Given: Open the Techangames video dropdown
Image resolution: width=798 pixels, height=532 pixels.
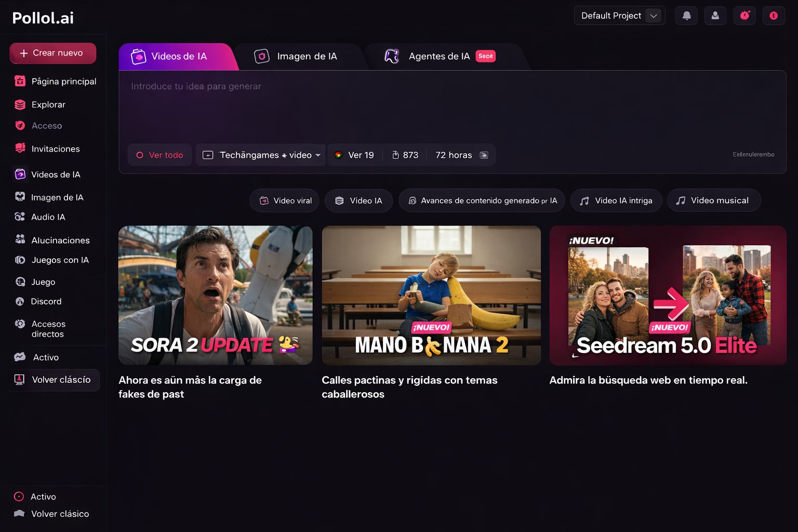Looking at the screenshot, I should pyautogui.click(x=261, y=155).
